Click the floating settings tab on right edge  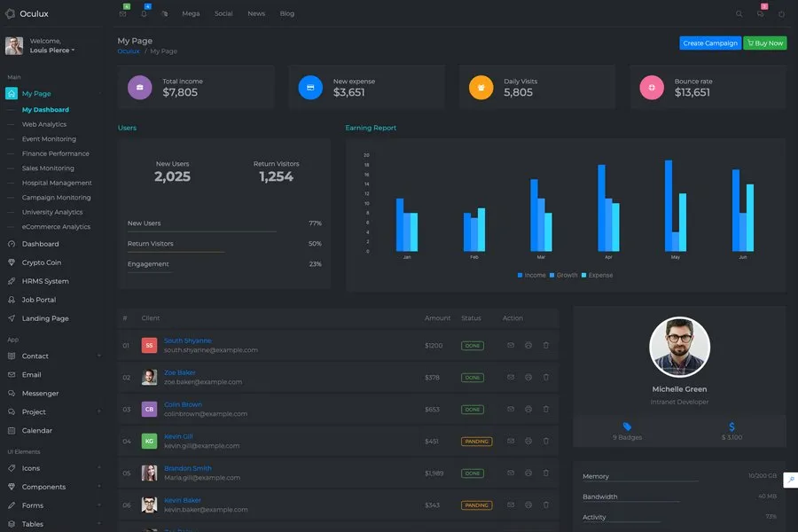point(789,480)
